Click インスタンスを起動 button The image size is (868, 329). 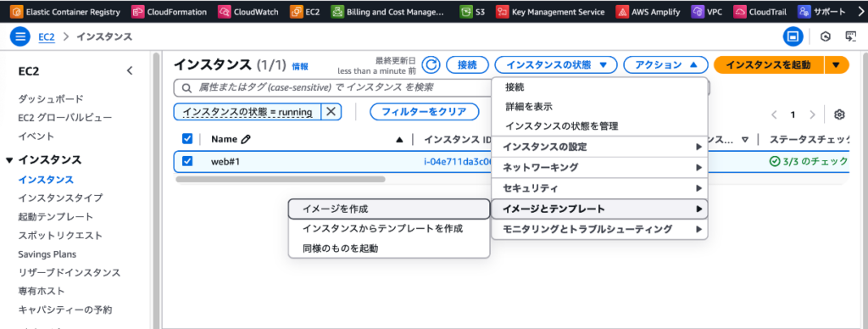click(x=769, y=64)
